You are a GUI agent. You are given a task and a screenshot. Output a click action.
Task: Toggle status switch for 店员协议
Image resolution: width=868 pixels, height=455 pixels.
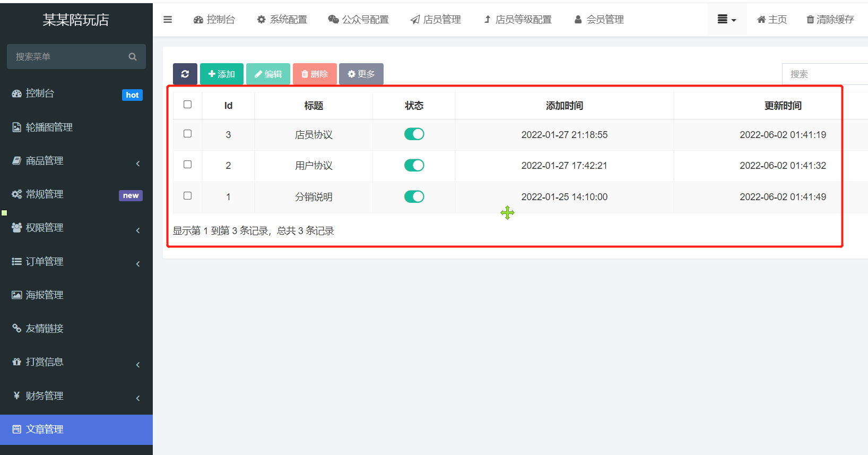[414, 134]
